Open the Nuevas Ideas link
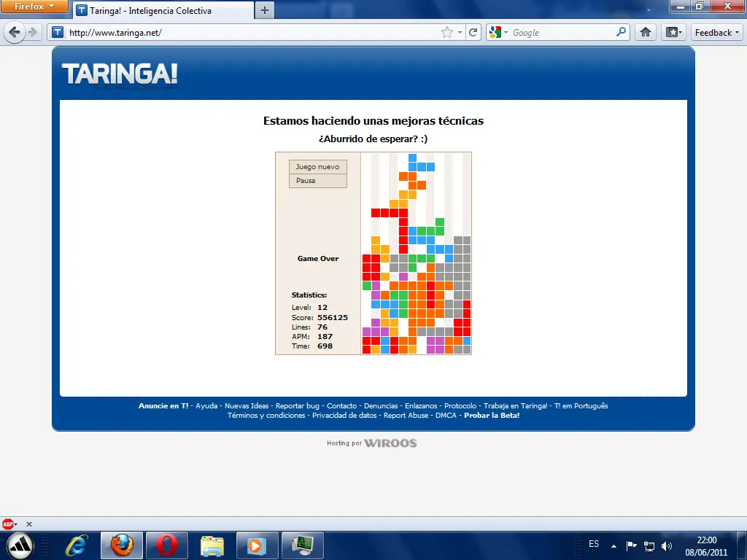 coord(247,405)
